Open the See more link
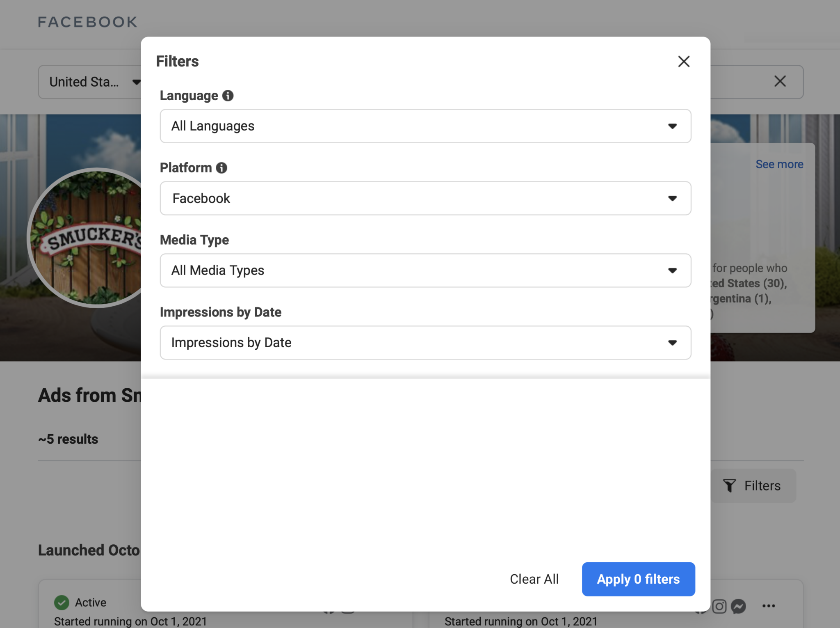This screenshot has width=840, height=628. click(779, 164)
